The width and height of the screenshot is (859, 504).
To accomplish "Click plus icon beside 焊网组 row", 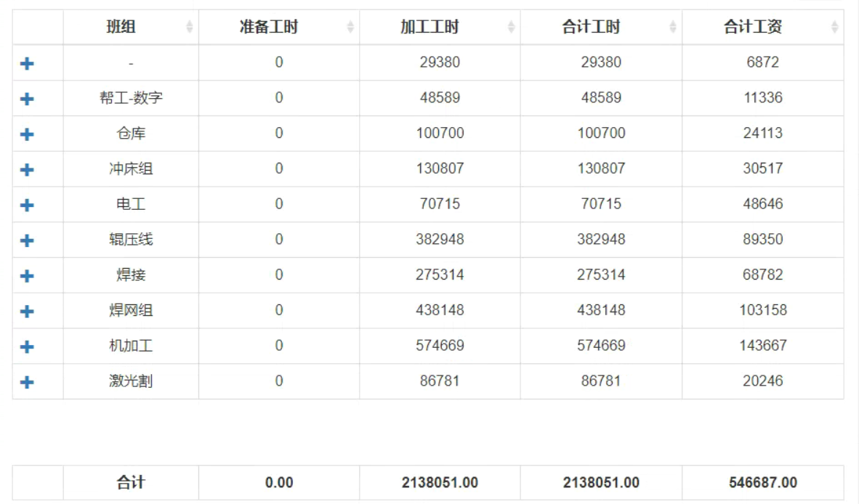I will (27, 312).
